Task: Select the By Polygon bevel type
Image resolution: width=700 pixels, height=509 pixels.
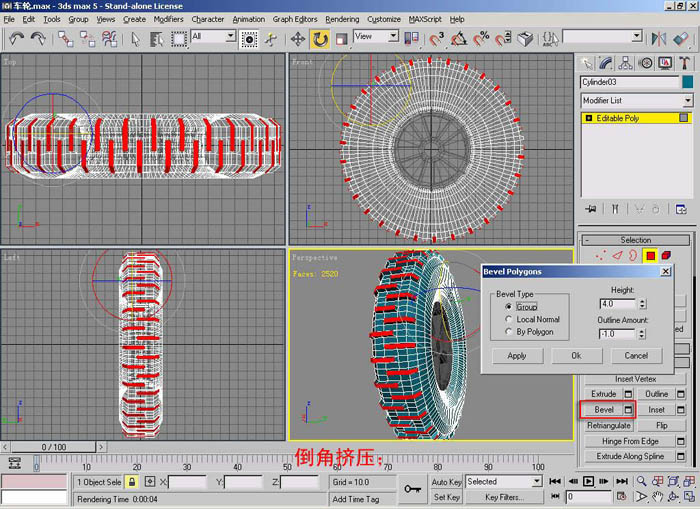Action: point(508,332)
